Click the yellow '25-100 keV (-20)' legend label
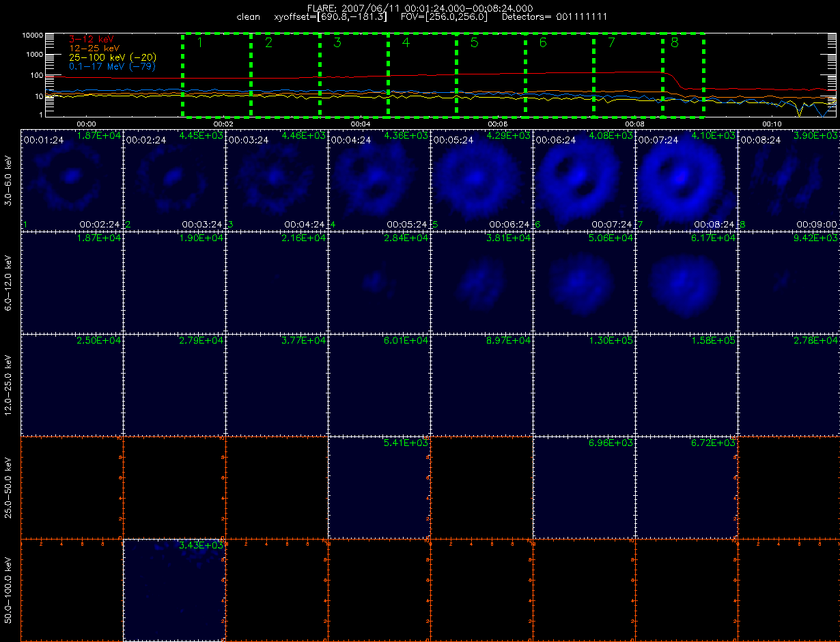The height and width of the screenshot is (642, 840). 112,57
